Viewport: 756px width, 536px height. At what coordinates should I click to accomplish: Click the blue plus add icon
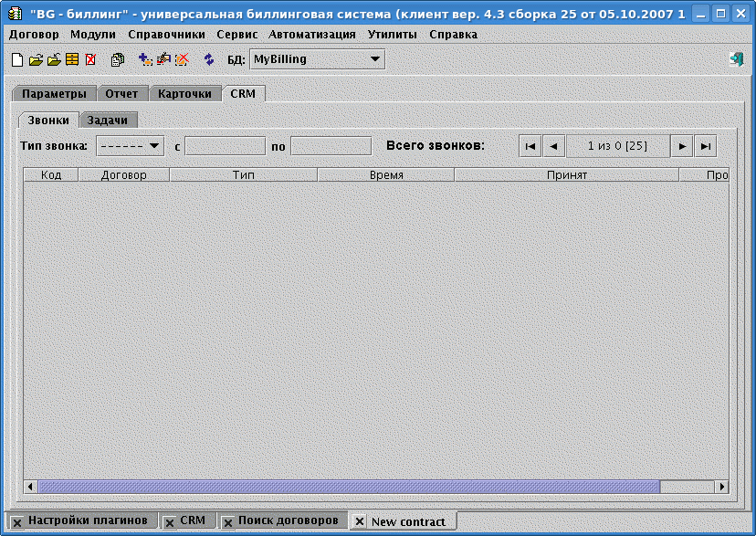click(145, 59)
